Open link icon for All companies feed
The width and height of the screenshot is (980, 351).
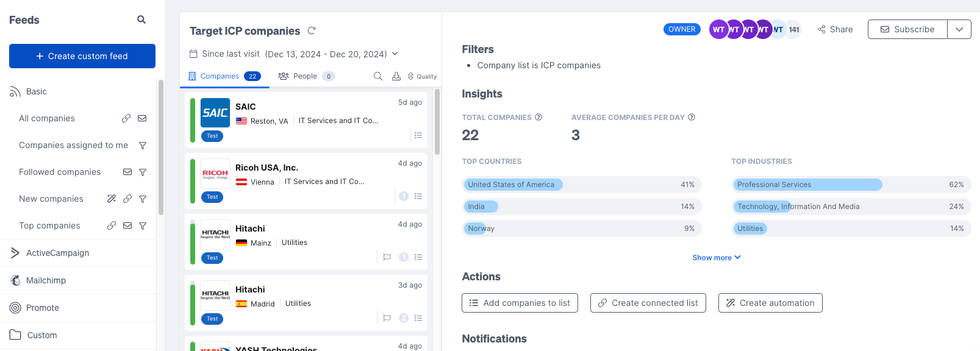coord(126,118)
